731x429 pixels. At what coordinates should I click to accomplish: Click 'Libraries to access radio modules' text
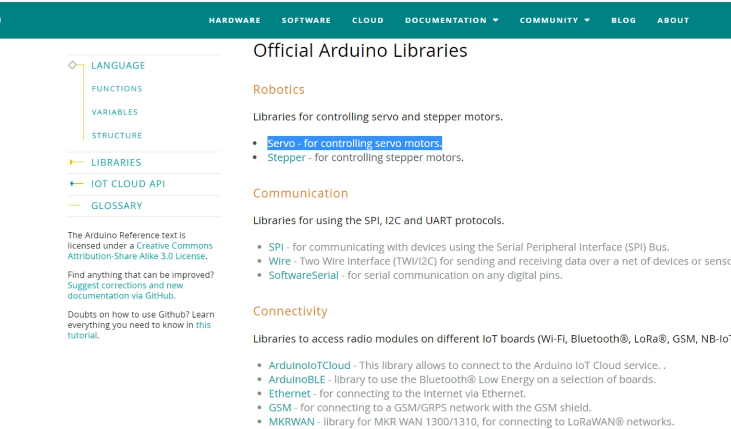click(x=492, y=339)
